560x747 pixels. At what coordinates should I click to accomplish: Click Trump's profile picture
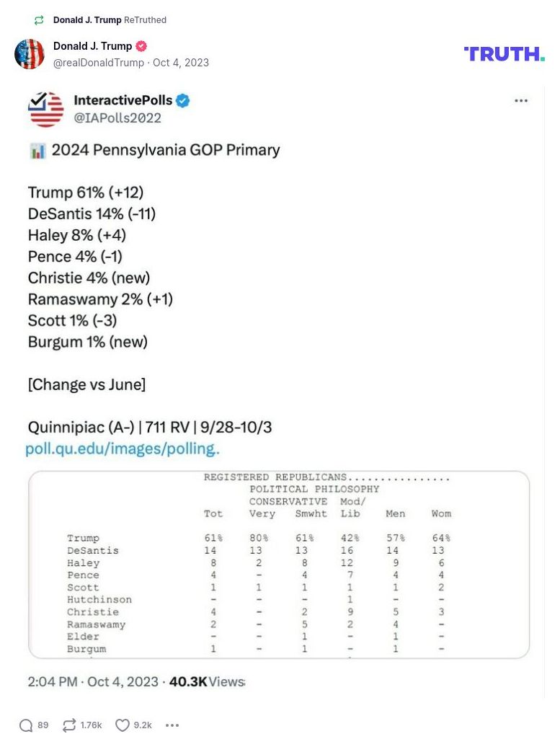coord(30,53)
